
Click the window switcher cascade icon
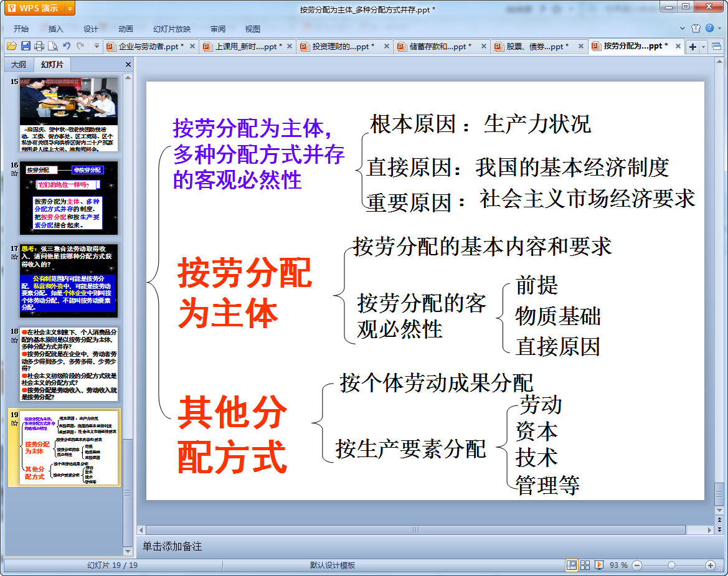coord(716,46)
